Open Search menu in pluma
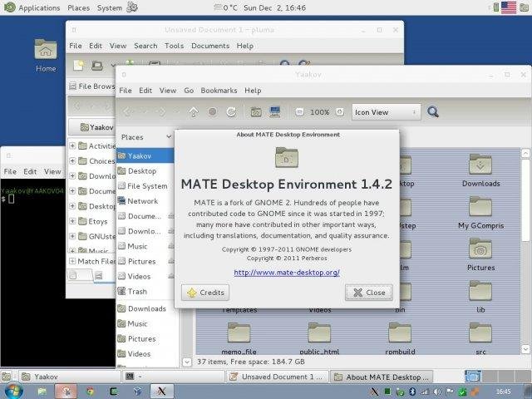532x399 pixels. [145, 46]
